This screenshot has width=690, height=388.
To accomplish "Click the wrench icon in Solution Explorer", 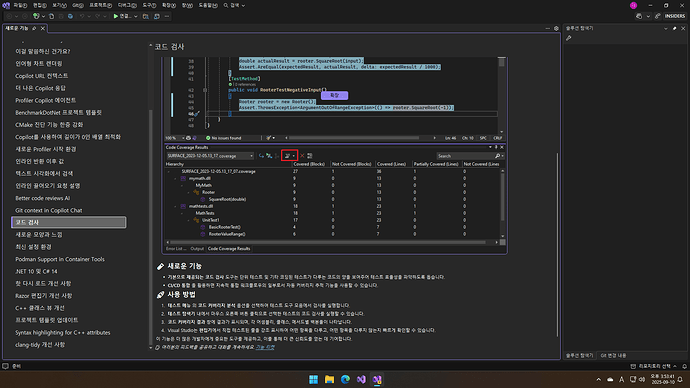I will point(569,38).
